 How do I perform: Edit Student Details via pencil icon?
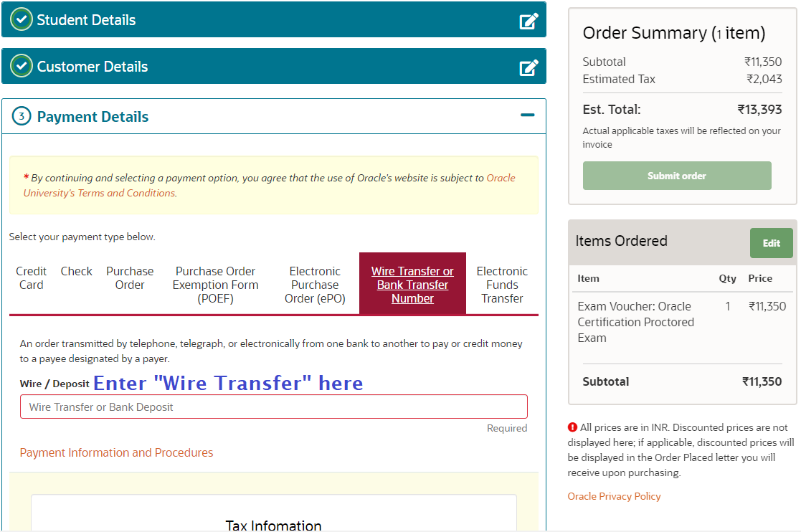pos(529,21)
